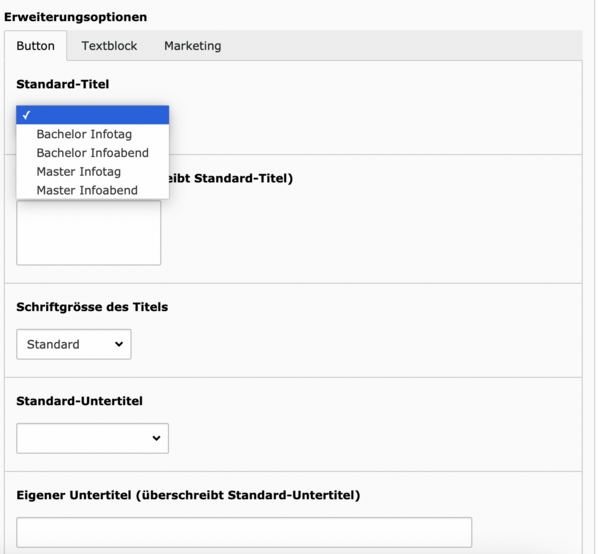Click the Standard-Untertitel label
The image size is (600, 554).
click(80, 401)
